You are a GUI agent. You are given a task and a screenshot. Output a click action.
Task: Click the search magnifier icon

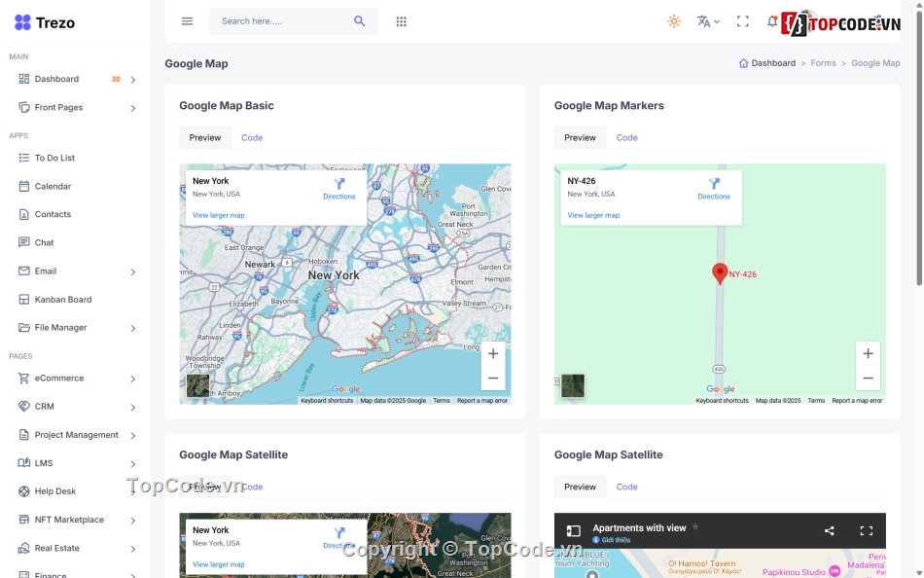pos(360,21)
